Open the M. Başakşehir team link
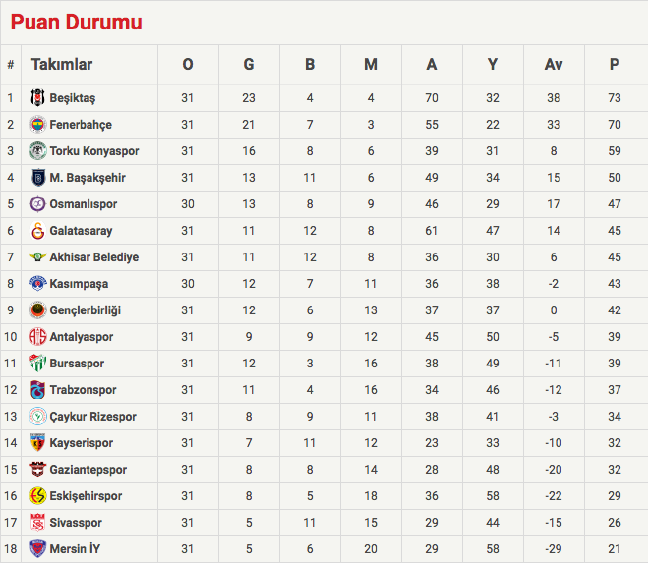Screen dimensions: 648x563 click(x=88, y=178)
